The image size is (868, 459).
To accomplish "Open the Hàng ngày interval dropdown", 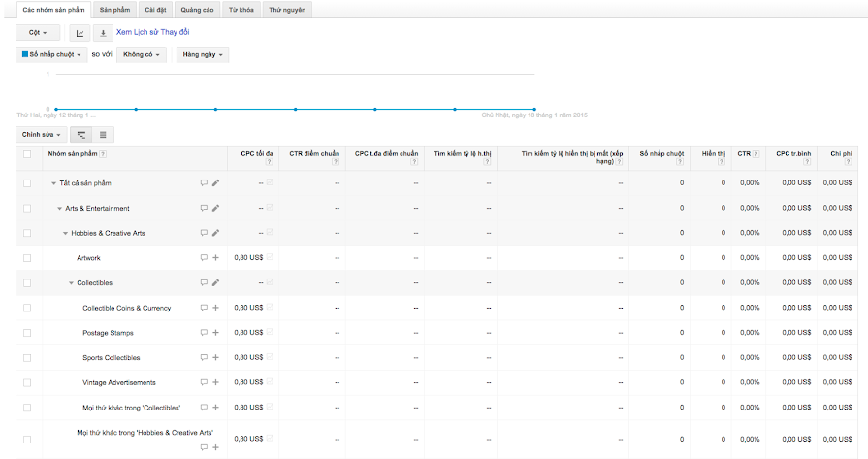I will 203,54.
